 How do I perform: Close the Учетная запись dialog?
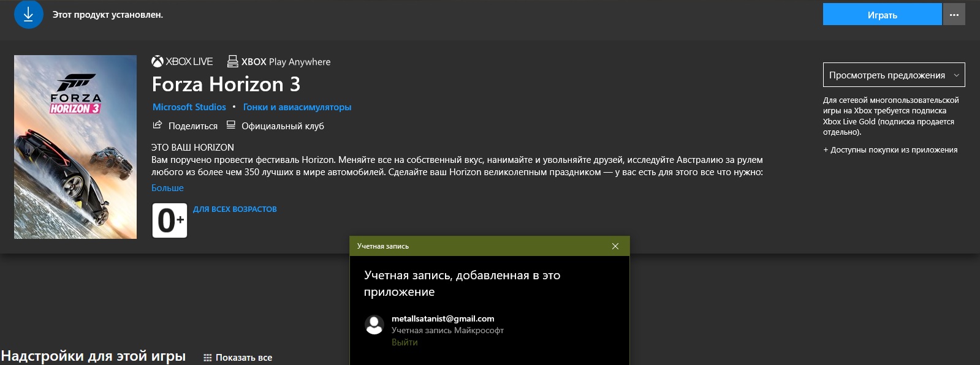pos(615,246)
